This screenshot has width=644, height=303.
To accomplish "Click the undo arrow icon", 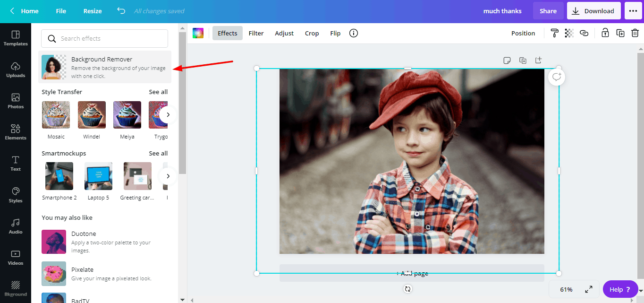I will (x=121, y=11).
